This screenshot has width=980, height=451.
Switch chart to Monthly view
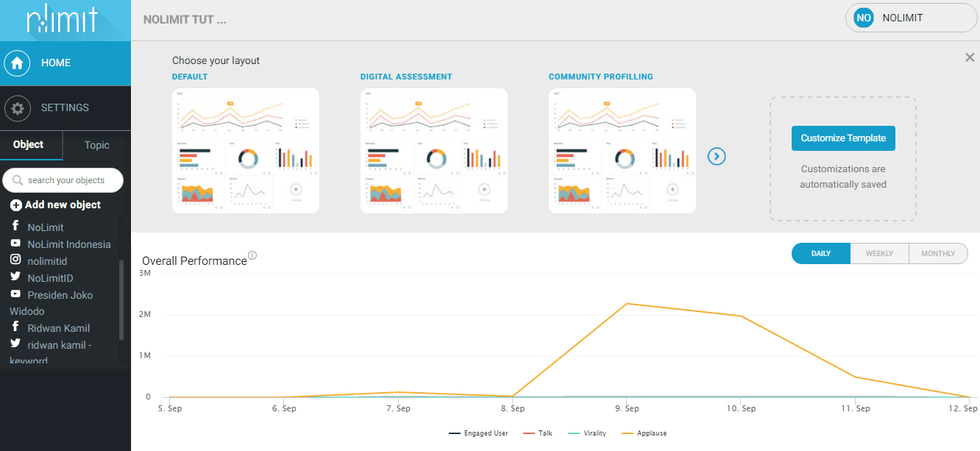pos(939,254)
